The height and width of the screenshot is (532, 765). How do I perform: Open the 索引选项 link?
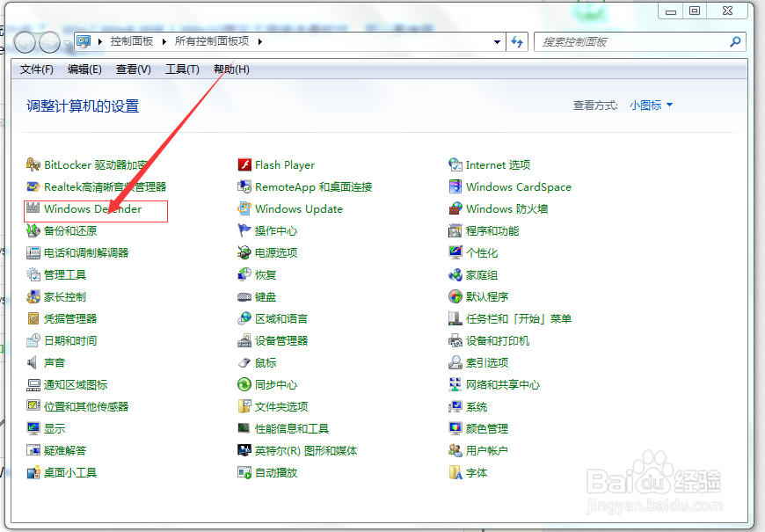(x=487, y=362)
